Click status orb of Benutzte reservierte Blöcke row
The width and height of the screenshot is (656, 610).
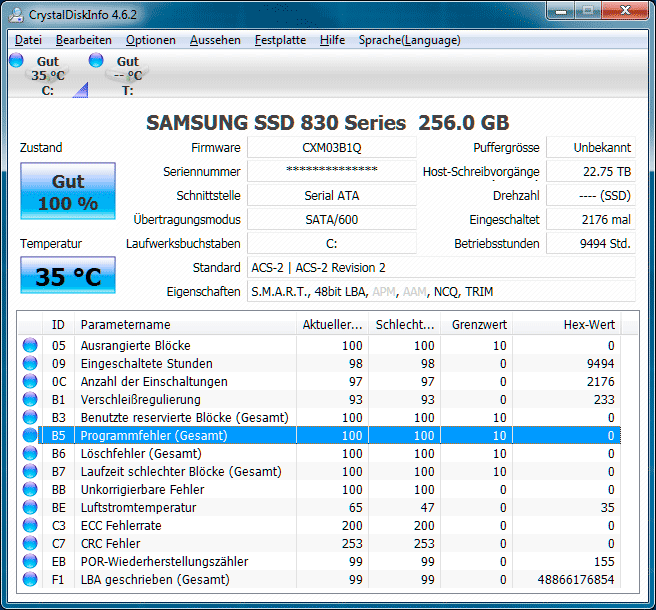coord(30,417)
